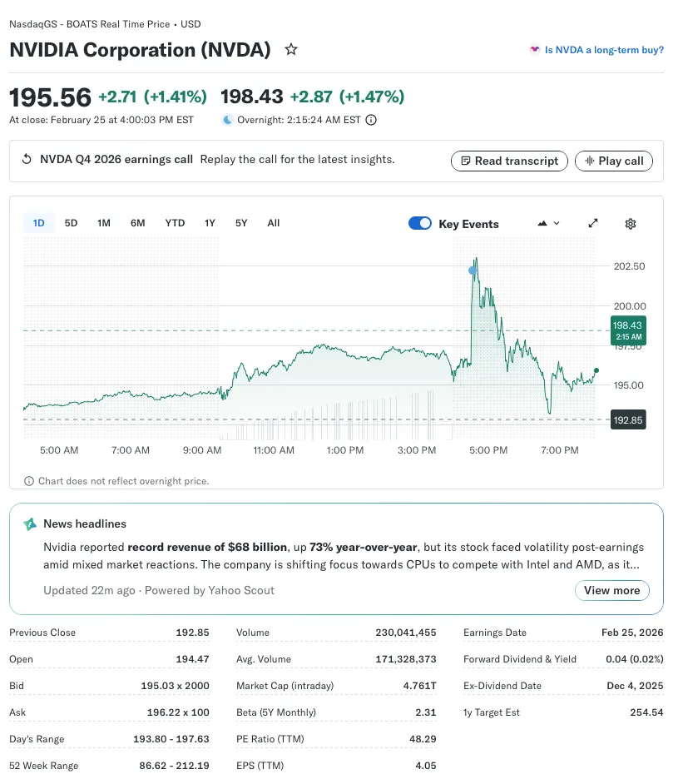Click the overnight price info icon
The height and width of the screenshot is (784, 683).
[x=371, y=120]
